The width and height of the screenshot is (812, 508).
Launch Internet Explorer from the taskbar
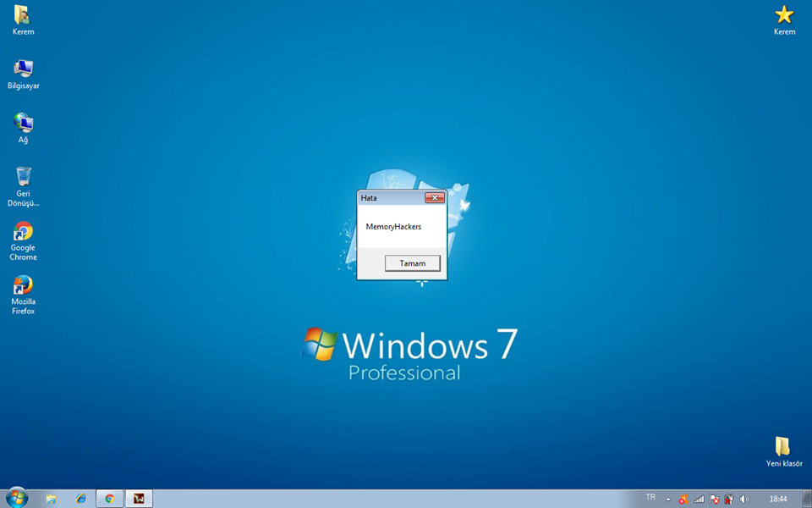(x=81, y=499)
